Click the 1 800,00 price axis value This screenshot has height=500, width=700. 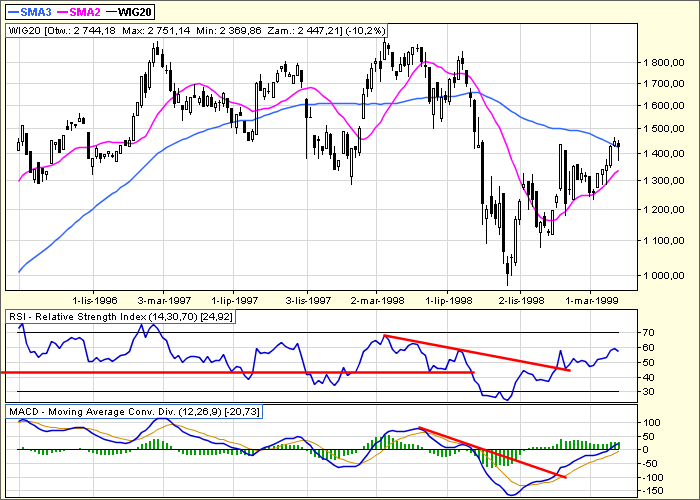pos(663,63)
